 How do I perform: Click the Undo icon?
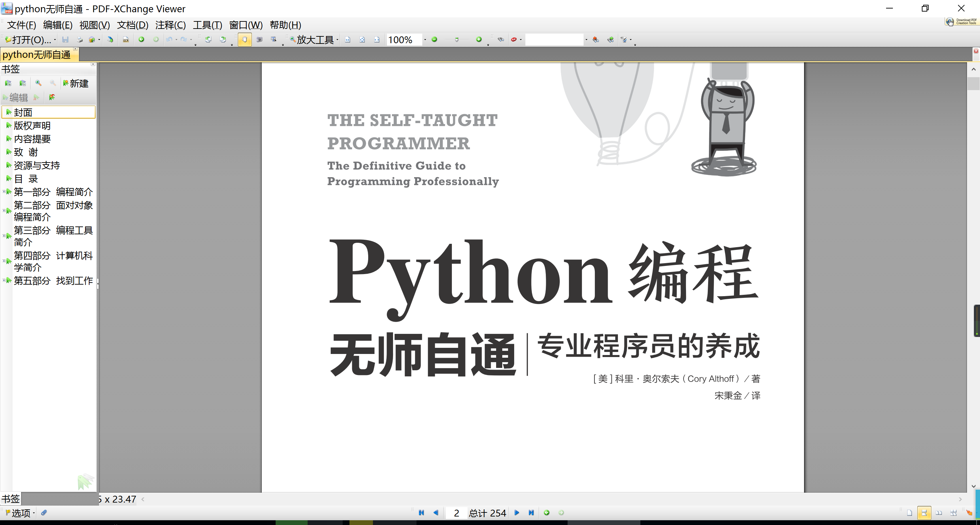tap(169, 39)
